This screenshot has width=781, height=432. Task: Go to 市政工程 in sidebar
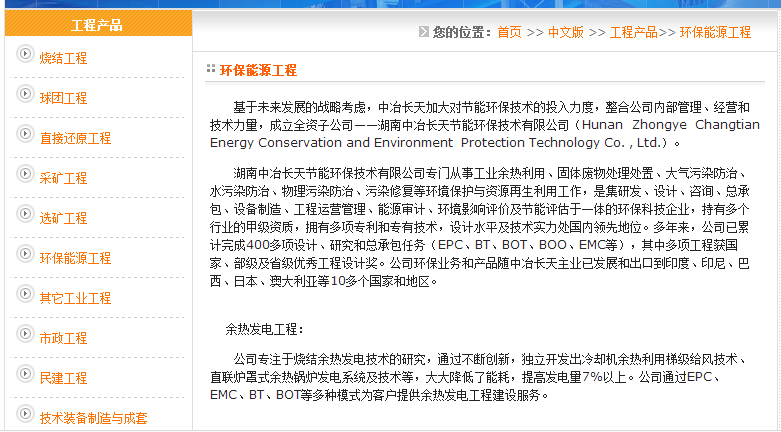[63, 338]
